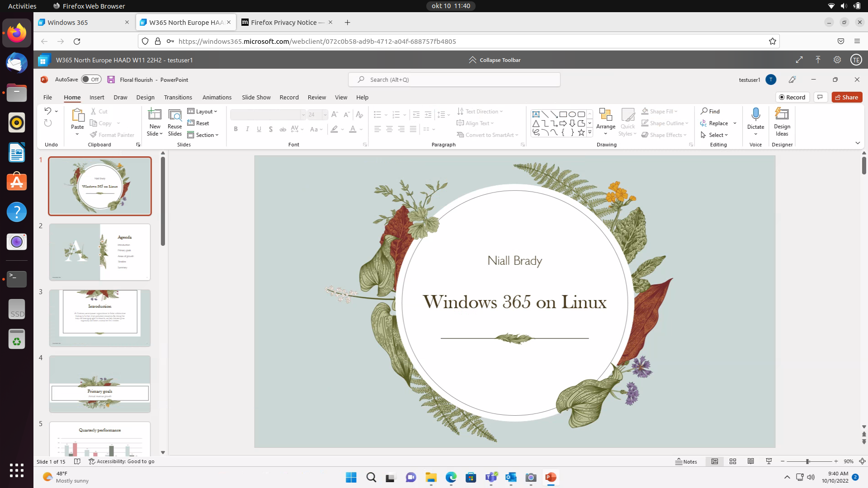Switch to the Review tab
868x488 pixels.
click(x=316, y=97)
